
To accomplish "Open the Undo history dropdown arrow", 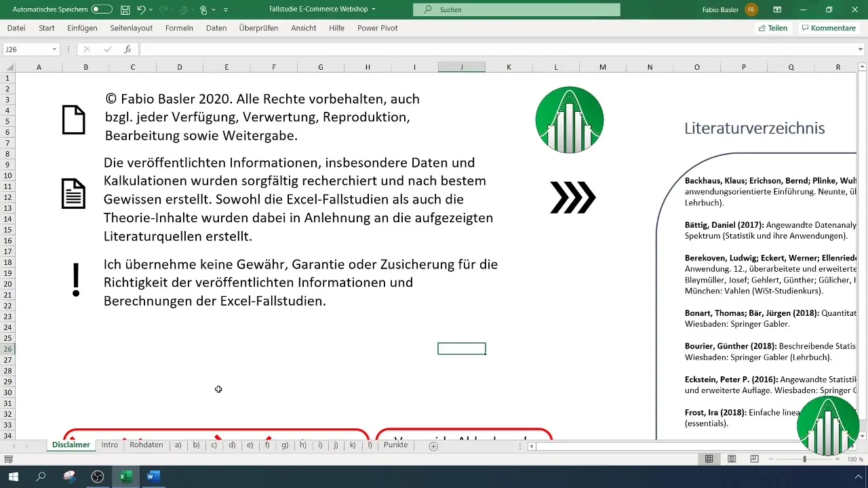I will point(151,10).
